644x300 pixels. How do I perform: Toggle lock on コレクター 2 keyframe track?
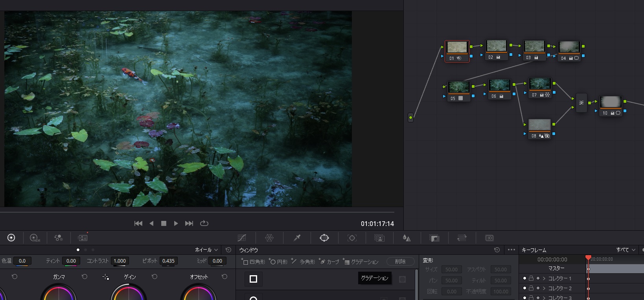(x=531, y=288)
